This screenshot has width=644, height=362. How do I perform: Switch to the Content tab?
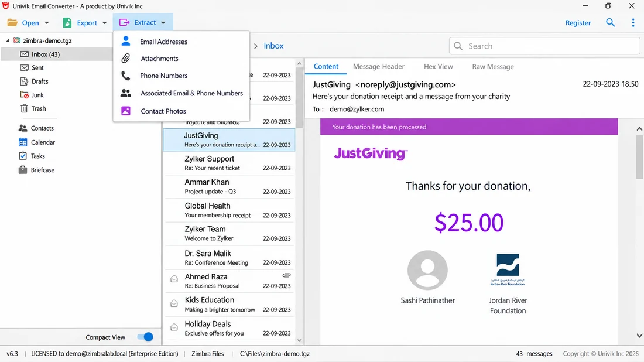pos(326,67)
